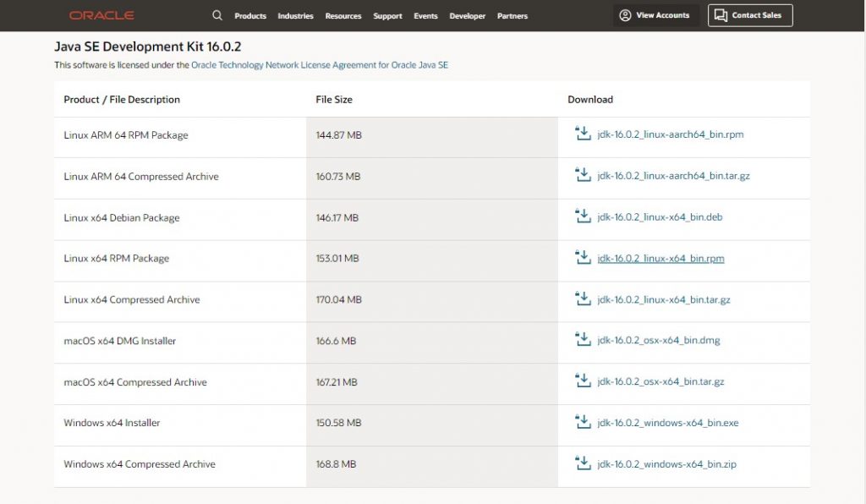
Task: Open the Support menu
Action: tap(387, 16)
